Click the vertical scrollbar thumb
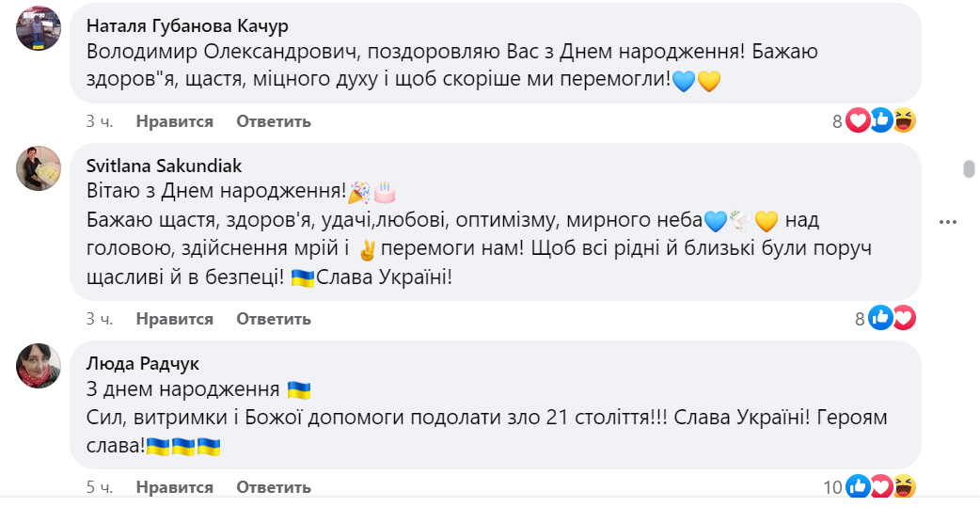Screen dimensions: 980x507 point(969,169)
